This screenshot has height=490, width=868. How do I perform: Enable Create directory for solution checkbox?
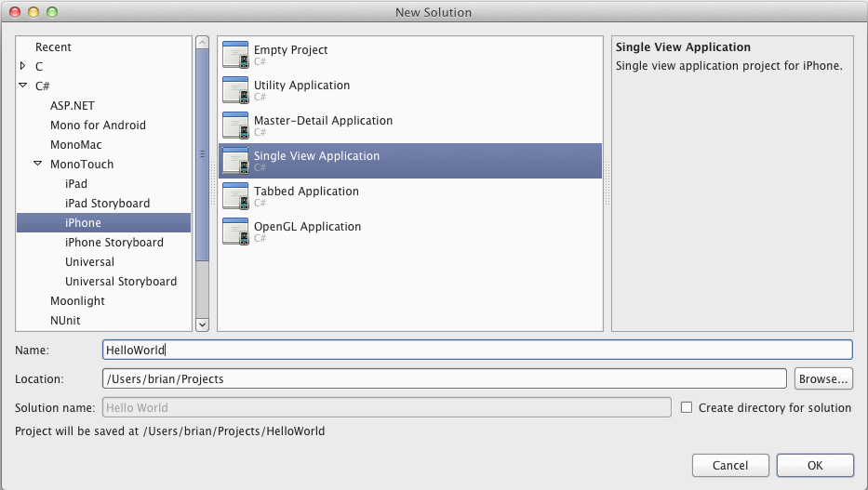[x=687, y=407]
